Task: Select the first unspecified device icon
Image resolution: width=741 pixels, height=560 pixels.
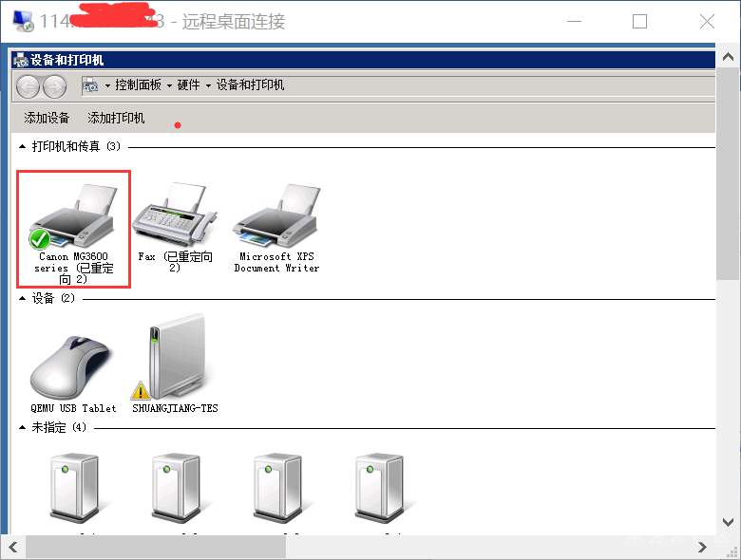Action: point(74,488)
